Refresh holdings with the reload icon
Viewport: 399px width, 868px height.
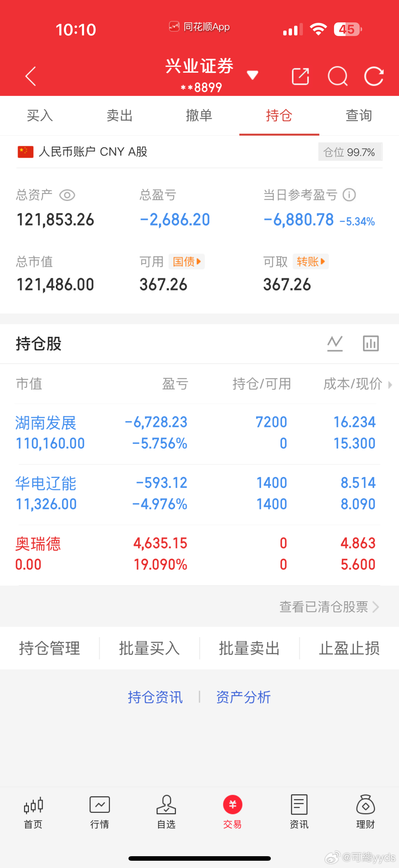point(374,76)
